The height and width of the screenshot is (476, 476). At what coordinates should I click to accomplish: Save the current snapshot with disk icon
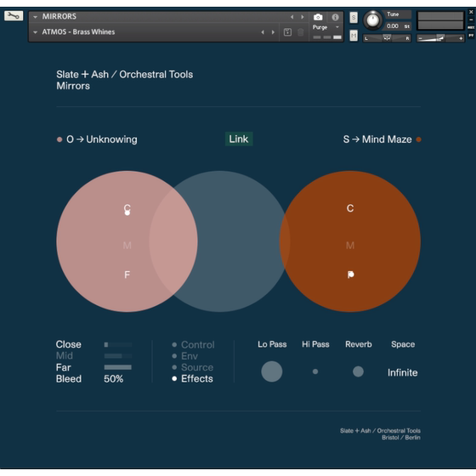click(287, 32)
